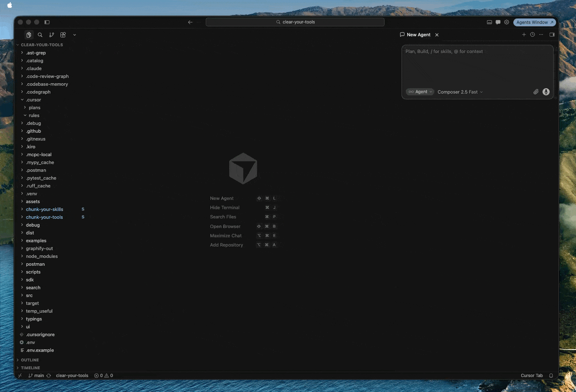Open the Search view icon in sidebar

(40, 35)
